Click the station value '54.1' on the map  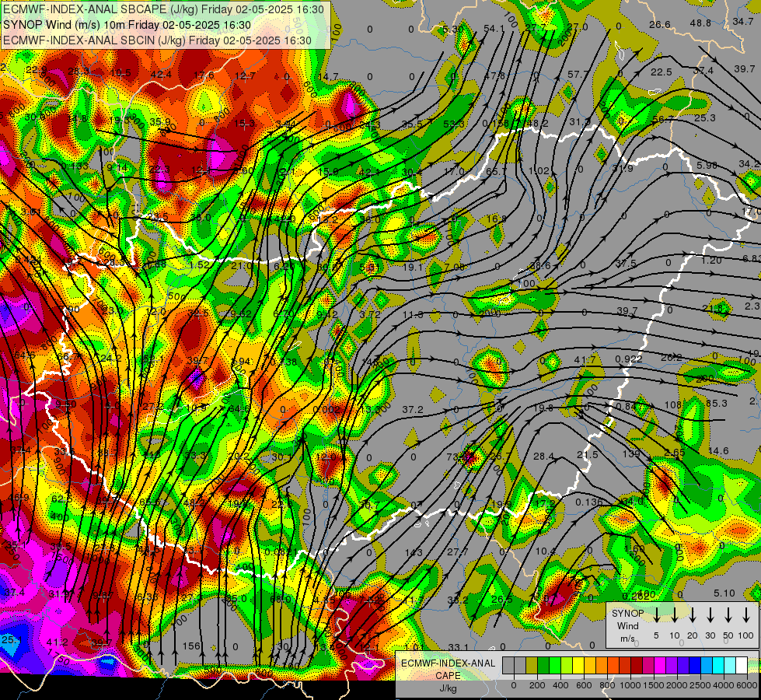click(494, 29)
